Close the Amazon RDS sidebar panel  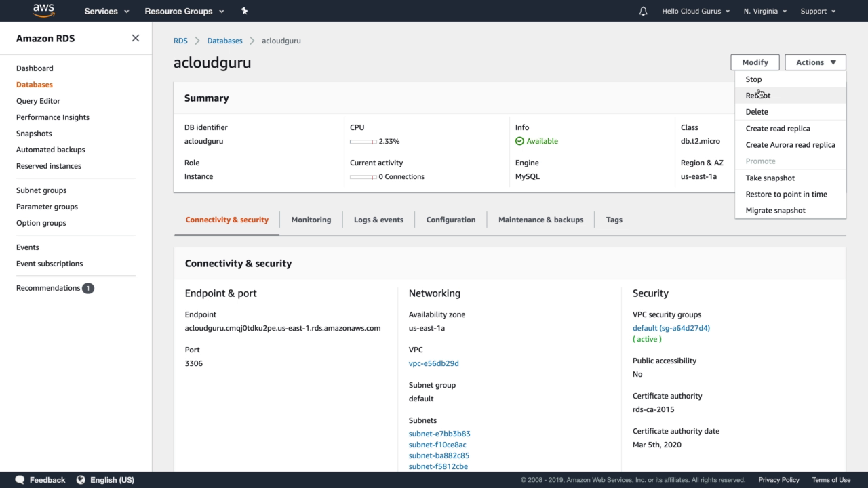136,38
